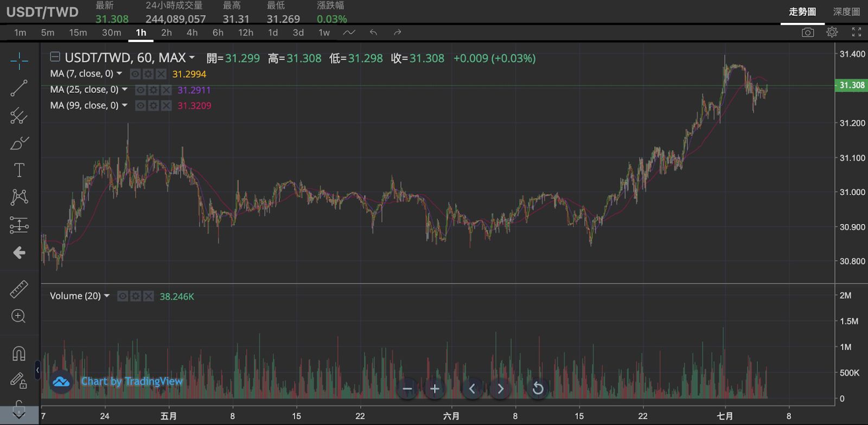
Task: Open MA (7, close, 0) dropdown
Action: (x=119, y=74)
